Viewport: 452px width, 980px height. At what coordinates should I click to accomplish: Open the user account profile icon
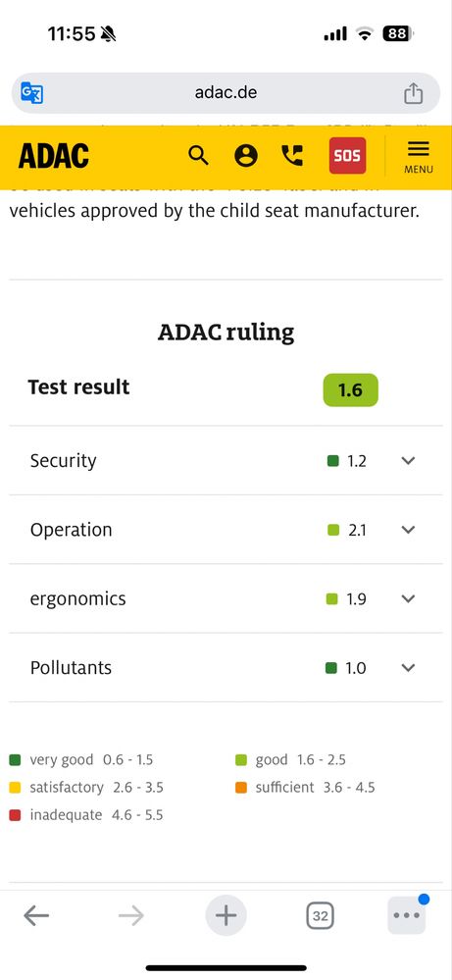(246, 155)
